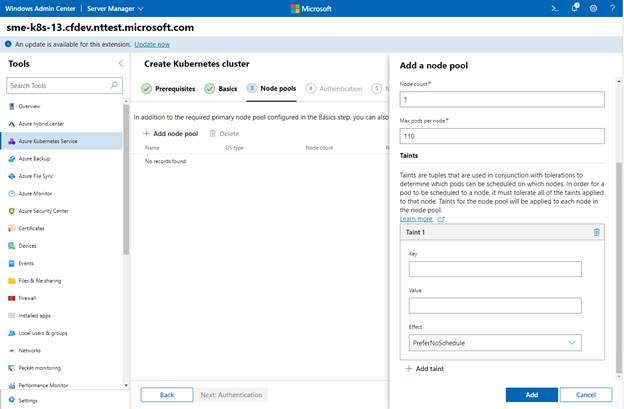
Task: Click the Add button in node pool panel
Action: pyautogui.click(x=532, y=395)
